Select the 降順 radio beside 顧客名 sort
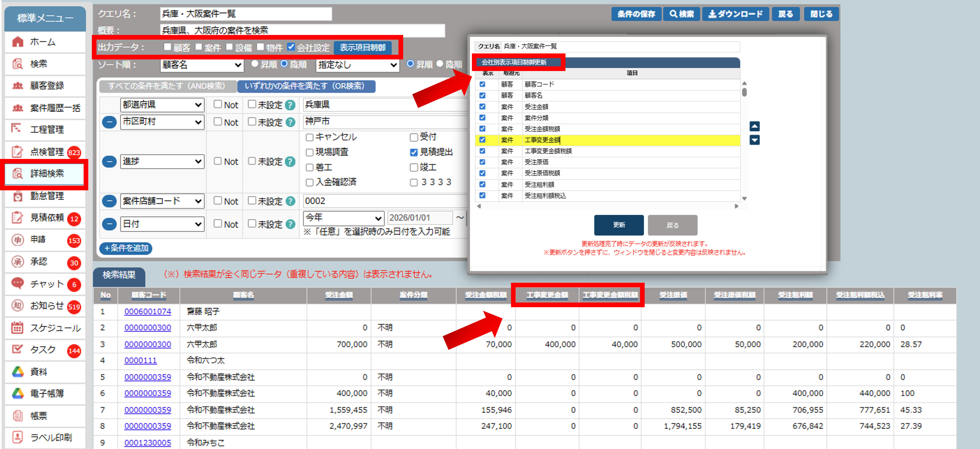Image resolution: width=980 pixels, height=449 pixels. coord(284,64)
